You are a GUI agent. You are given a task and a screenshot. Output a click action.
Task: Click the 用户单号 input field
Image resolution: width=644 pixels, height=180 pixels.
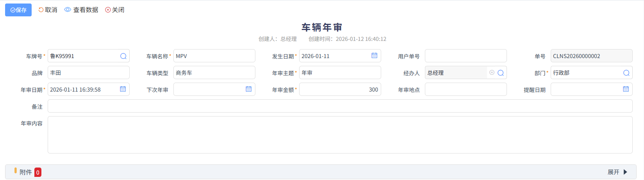(466, 56)
